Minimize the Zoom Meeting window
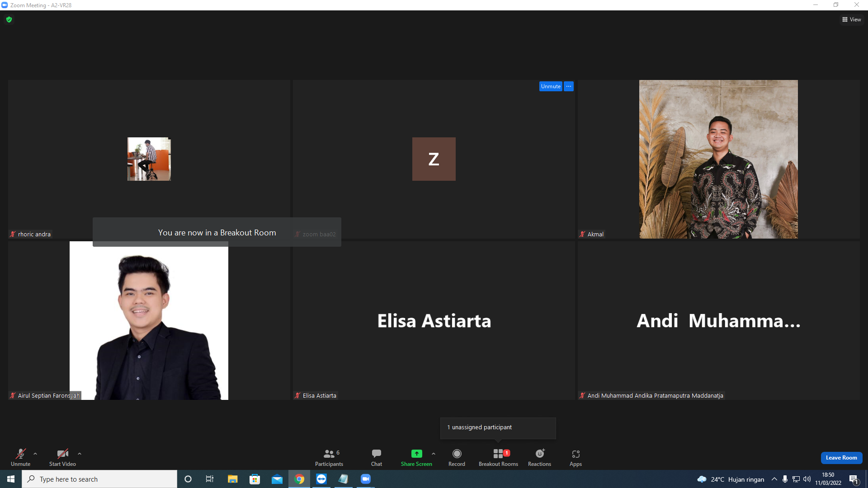The width and height of the screenshot is (868, 488). (x=816, y=5)
